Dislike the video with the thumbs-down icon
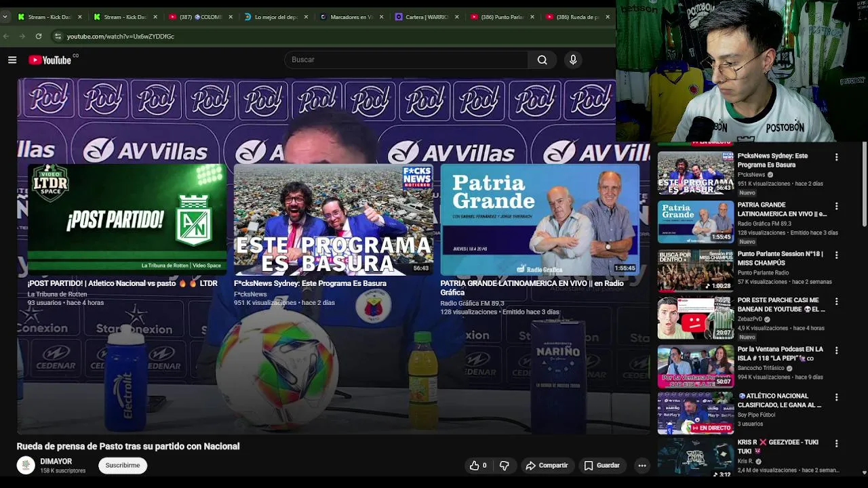The height and width of the screenshot is (488, 868). [504, 466]
